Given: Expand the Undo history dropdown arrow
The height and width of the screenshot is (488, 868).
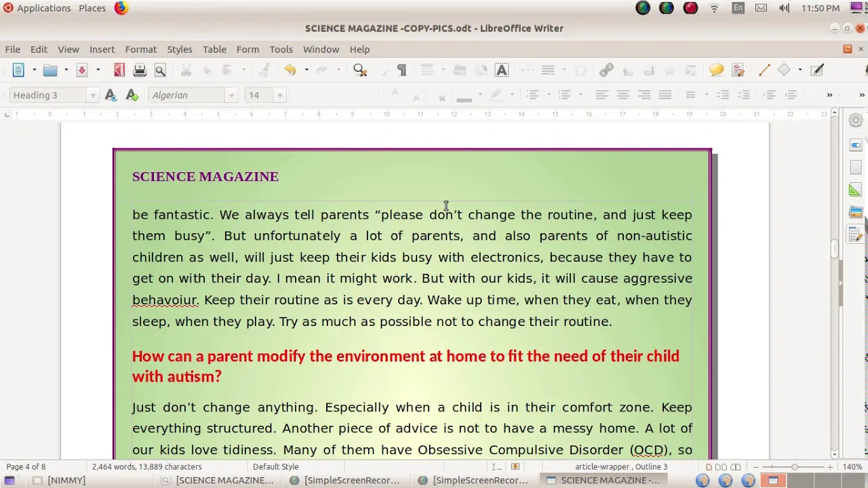Looking at the screenshot, I should [306, 70].
